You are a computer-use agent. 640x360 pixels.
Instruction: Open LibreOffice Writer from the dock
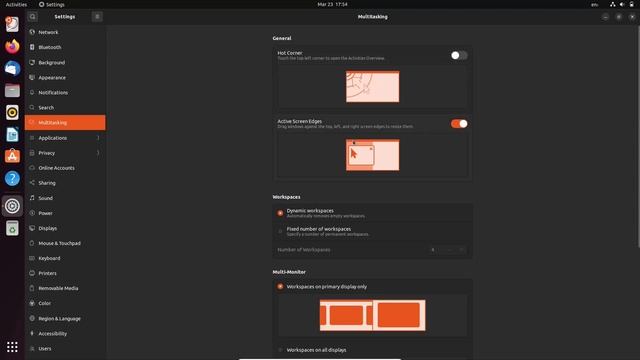(12, 134)
